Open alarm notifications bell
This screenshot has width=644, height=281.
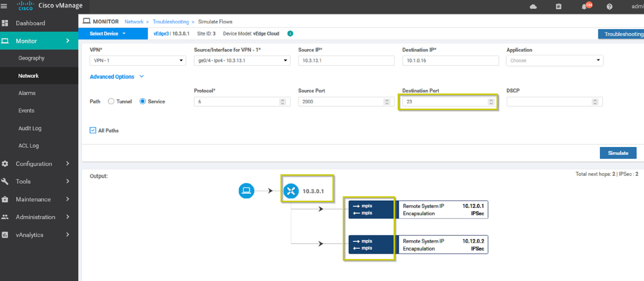click(x=584, y=6)
